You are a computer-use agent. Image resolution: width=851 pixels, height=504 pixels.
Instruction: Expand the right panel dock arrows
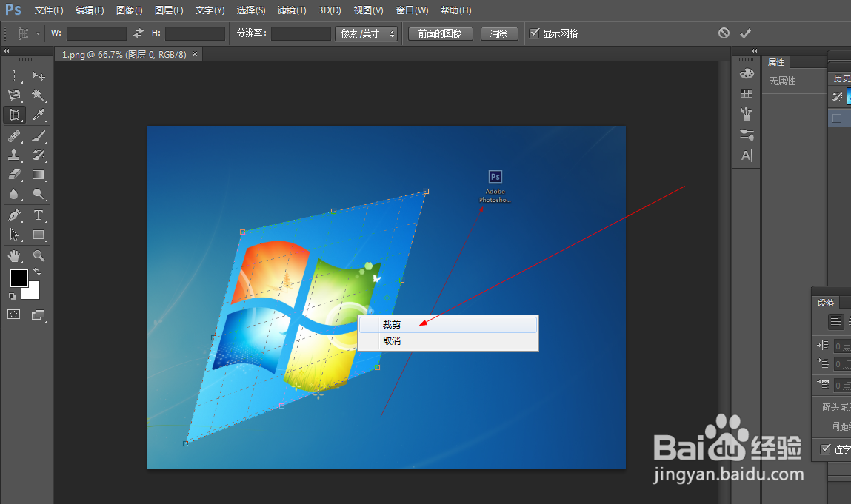tap(754, 50)
